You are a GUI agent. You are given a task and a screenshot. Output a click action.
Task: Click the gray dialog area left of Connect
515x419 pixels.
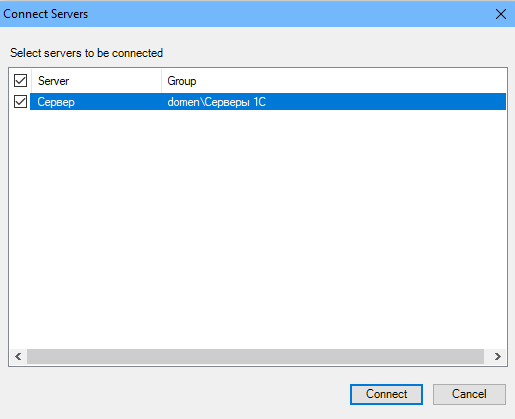(177, 394)
